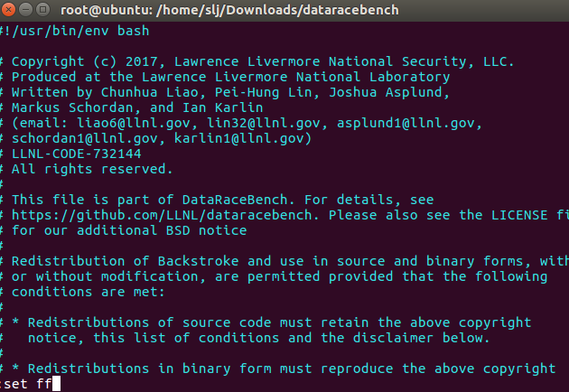This screenshot has height=392, width=569.
Task: Click the email liao6@llnl.gov
Action: (134, 124)
